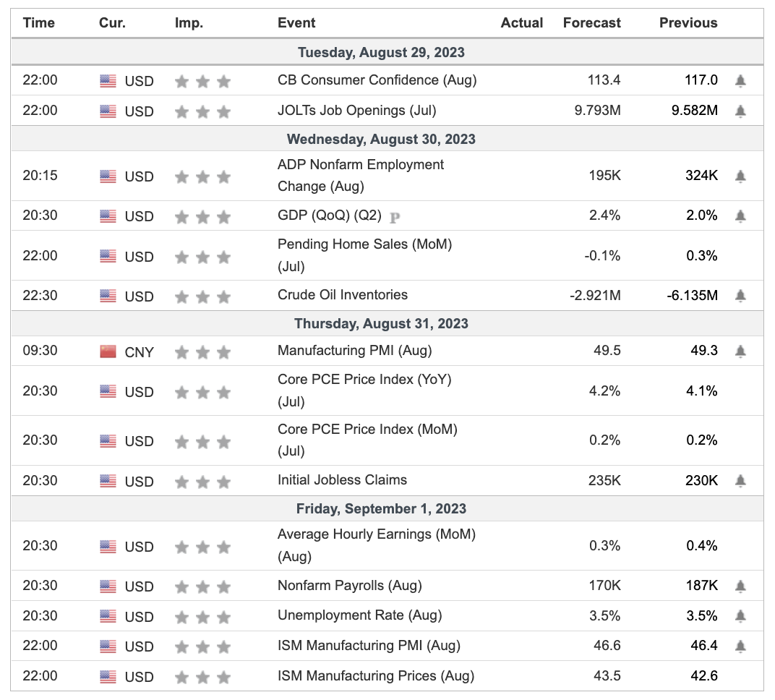
Task: Click the bell icon on GDP (QoQ) row
Action: pos(740,215)
